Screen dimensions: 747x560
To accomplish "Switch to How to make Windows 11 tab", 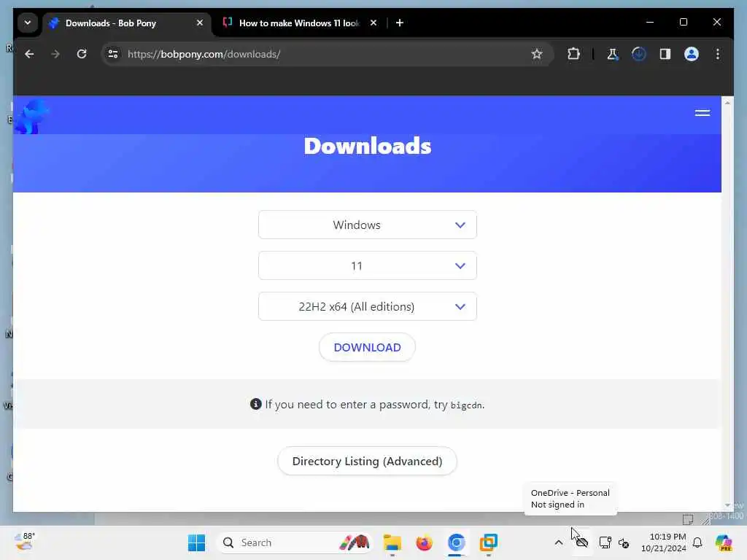I will 300,23.
